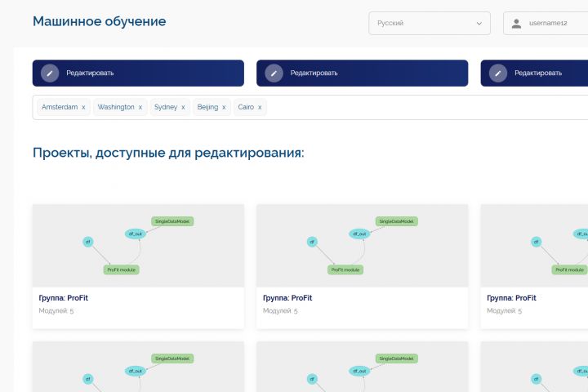Open the Русский language dropdown
This screenshot has width=588, height=392.
[x=430, y=23]
